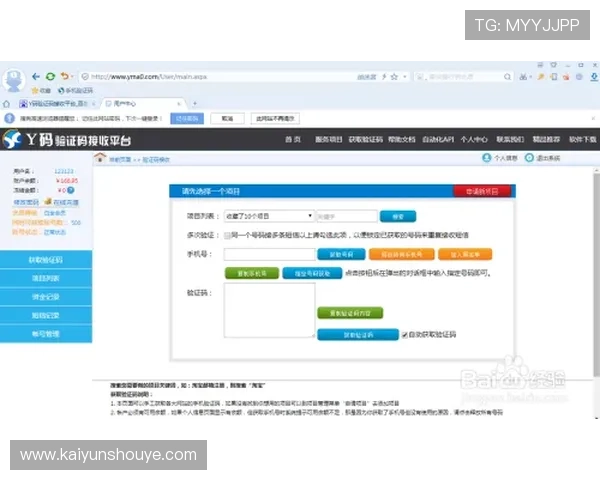Select 帐号管理 in the left sidebar
This screenshot has height=480, width=600.
(x=46, y=333)
